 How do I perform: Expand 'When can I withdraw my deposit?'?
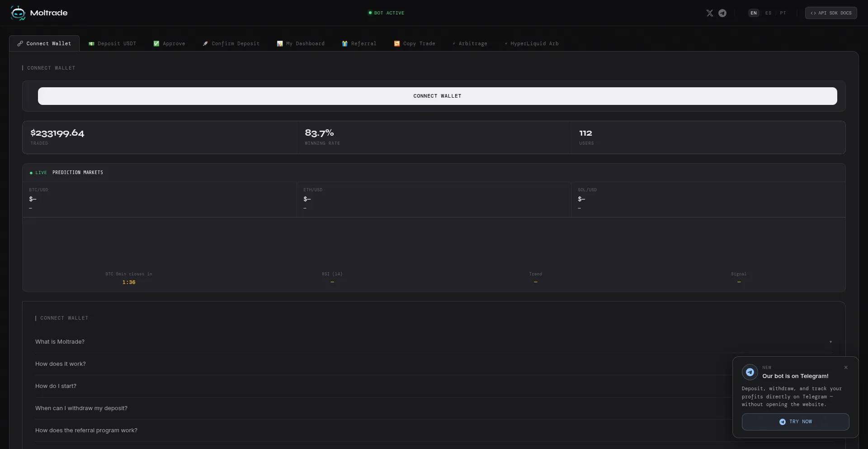coord(434,408)
